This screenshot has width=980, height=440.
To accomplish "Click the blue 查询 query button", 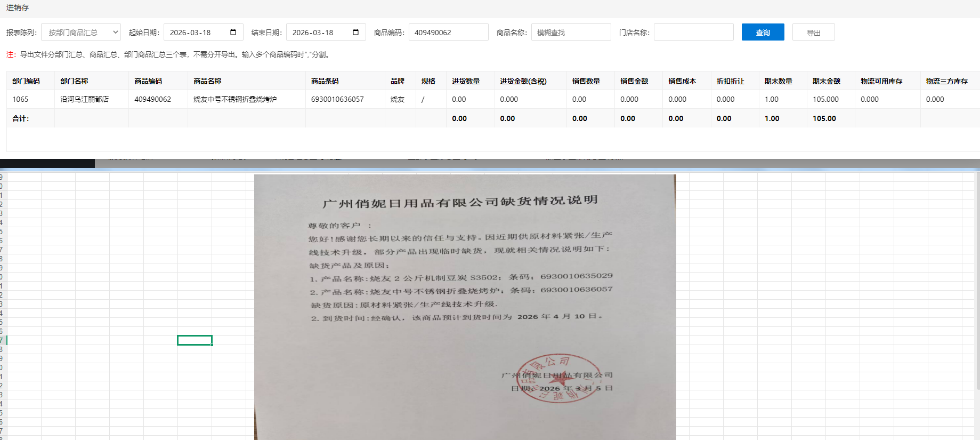I will tap(763, 33).
